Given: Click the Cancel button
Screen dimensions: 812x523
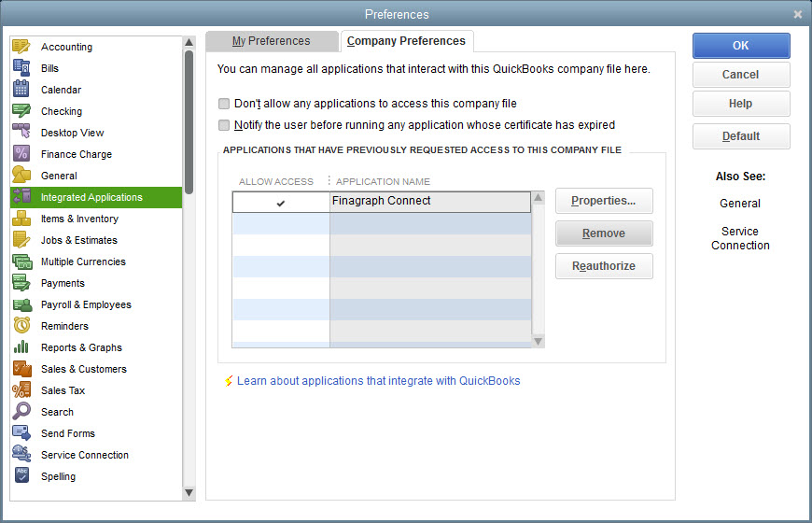Looking at the screenshot, I should [741, 75].
